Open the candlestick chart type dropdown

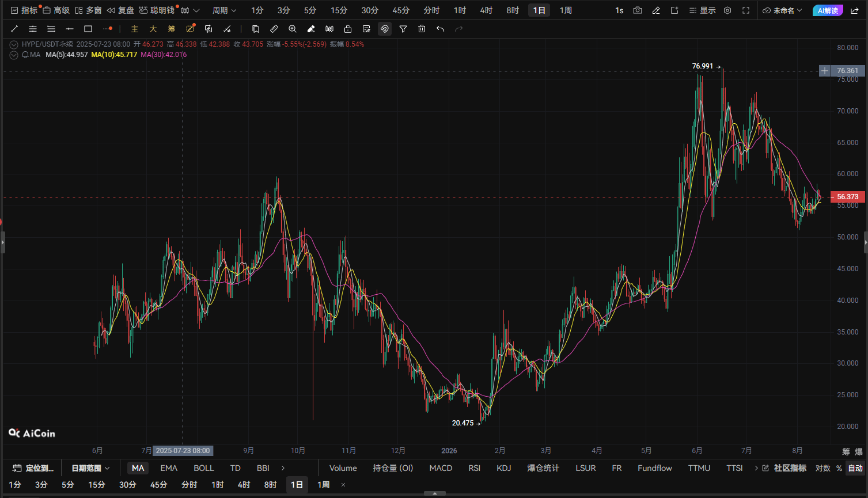(x=189, y=10)
